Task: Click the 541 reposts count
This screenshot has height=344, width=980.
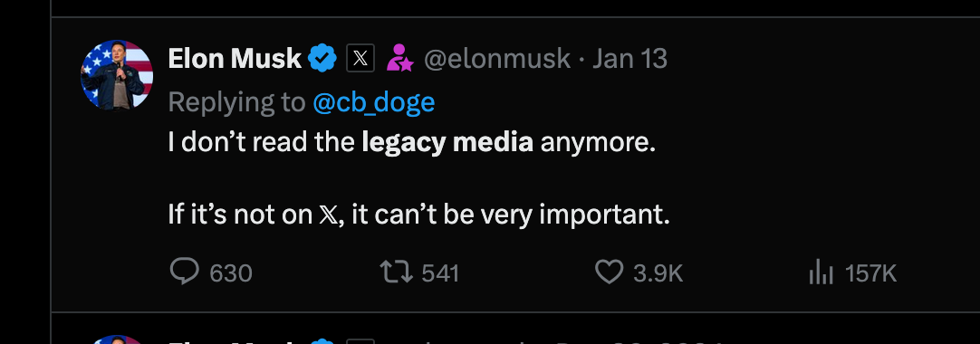Action: click(x=440, y=273)
